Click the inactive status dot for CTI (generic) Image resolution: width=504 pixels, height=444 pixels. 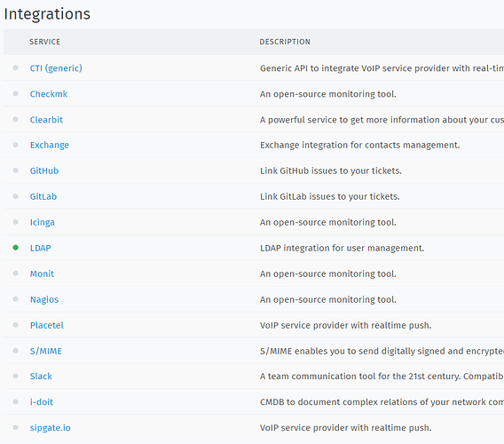15,67
